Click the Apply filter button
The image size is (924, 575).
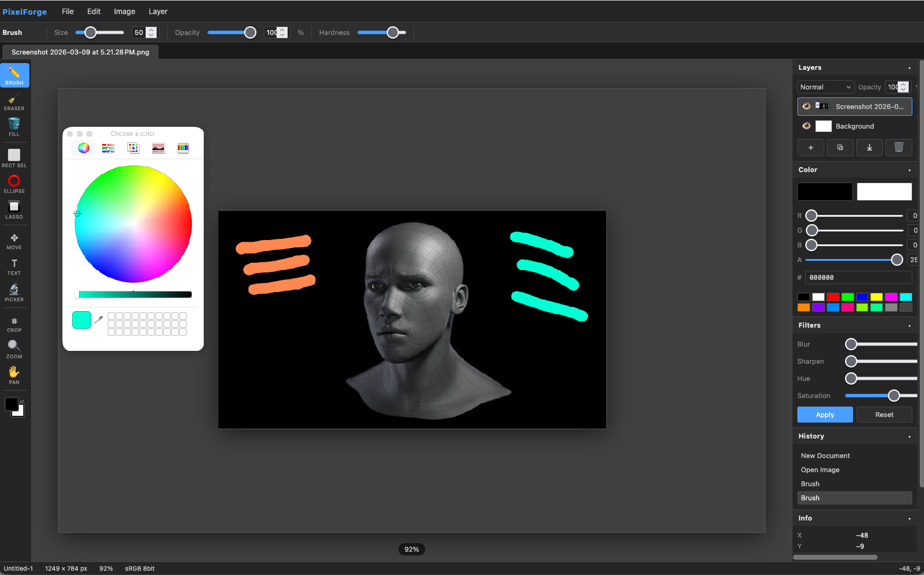point(824,415)
